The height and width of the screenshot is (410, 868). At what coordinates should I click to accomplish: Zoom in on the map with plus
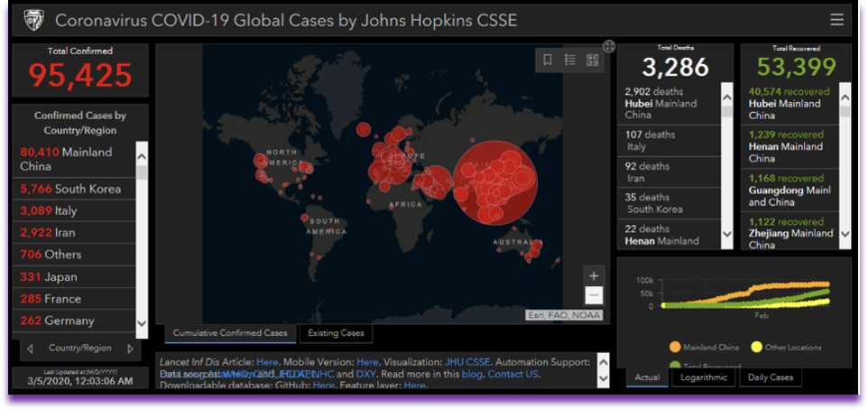pyautogui.click(x=593, y=275)
